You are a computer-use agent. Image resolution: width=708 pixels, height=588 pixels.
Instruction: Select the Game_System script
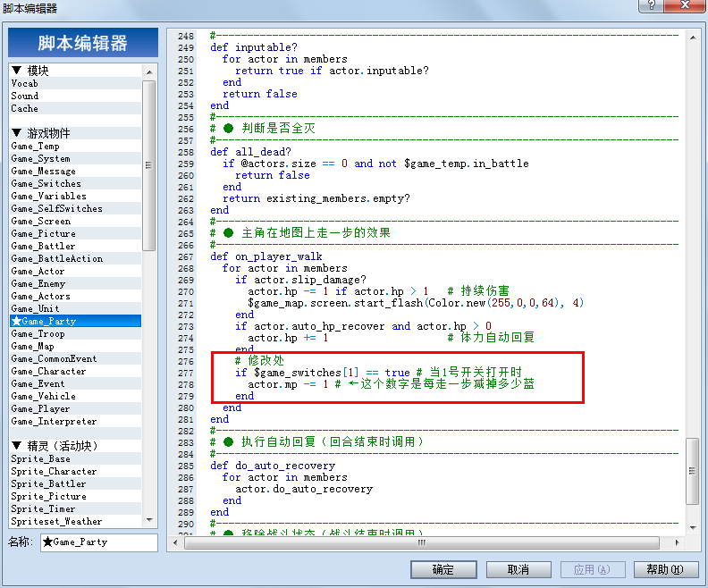click(75, 159)
